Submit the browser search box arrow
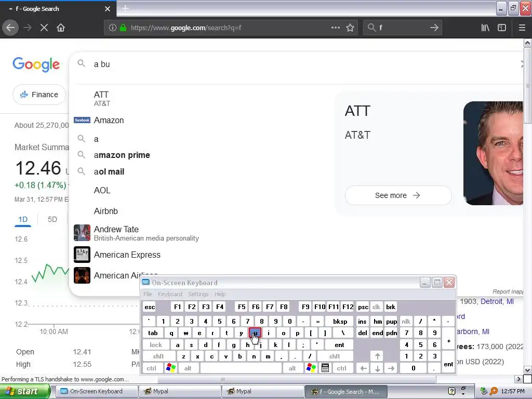532x399 pixels. 434,28
